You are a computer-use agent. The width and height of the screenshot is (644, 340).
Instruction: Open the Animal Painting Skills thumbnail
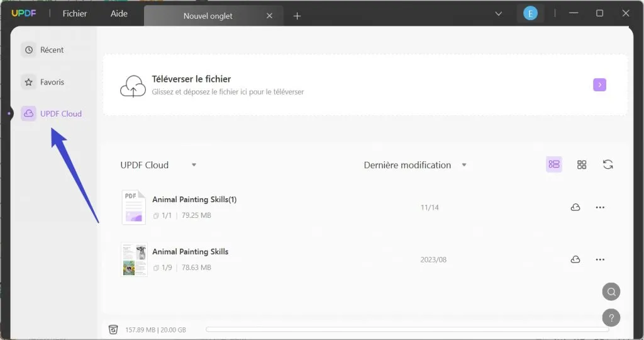click(x=134, y=259)
